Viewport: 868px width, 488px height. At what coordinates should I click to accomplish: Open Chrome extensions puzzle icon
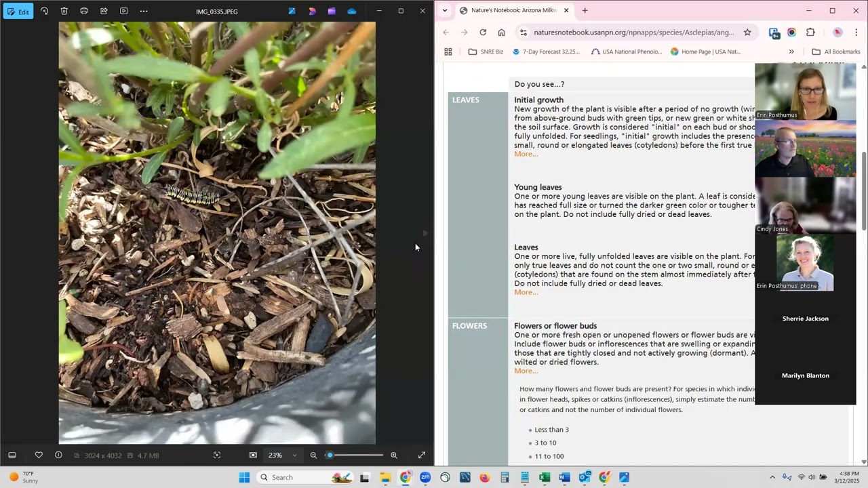click(x=810, y=33)
